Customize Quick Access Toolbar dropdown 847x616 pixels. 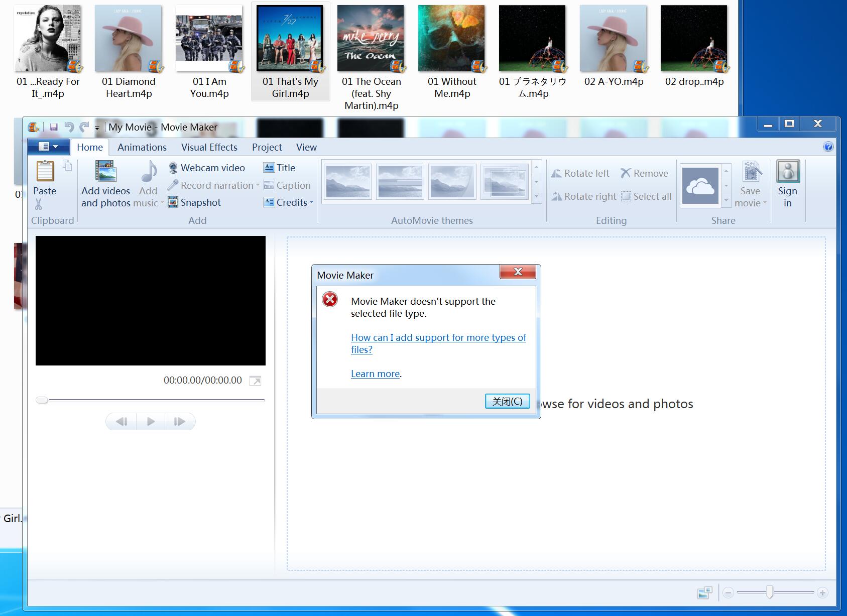(97, 128)
